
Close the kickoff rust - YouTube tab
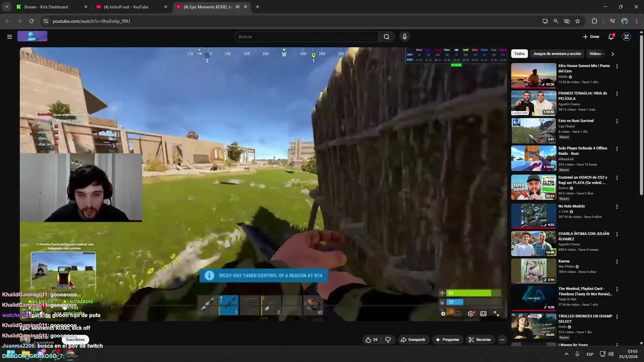pyautogui.click(x=166, y=7)
